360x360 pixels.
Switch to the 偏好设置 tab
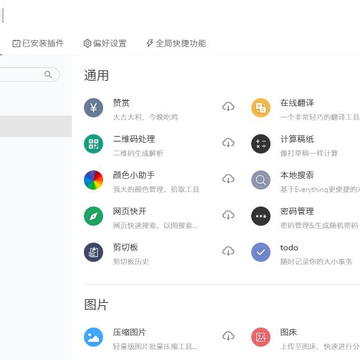[x=105, y=43]
